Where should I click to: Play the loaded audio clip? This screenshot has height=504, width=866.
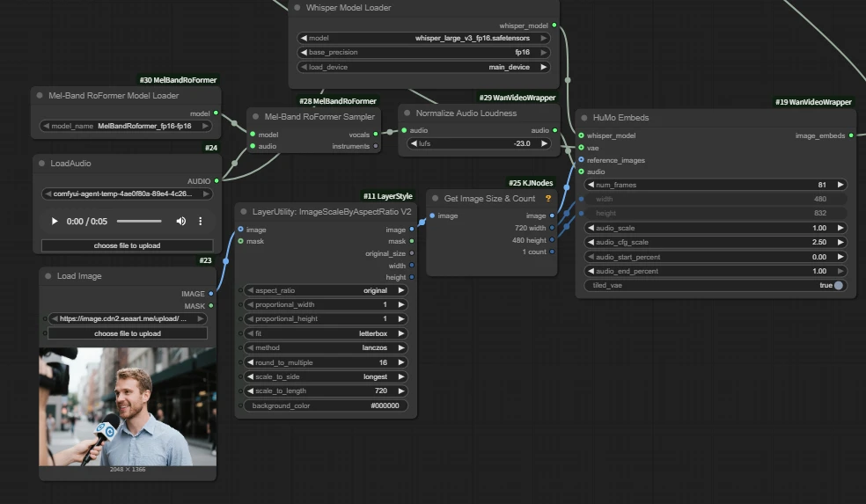(x=55, y=222)
